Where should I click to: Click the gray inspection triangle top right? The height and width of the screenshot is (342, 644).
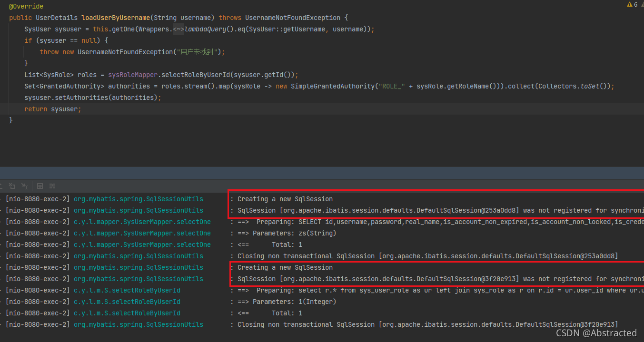point(642,4)
